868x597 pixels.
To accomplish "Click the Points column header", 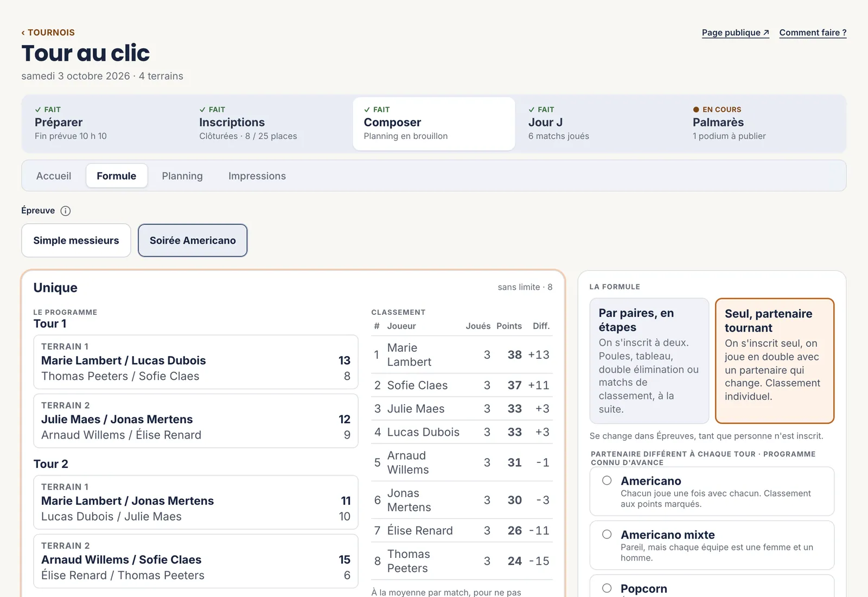I will pyautogui.click(x=509, y=326).
